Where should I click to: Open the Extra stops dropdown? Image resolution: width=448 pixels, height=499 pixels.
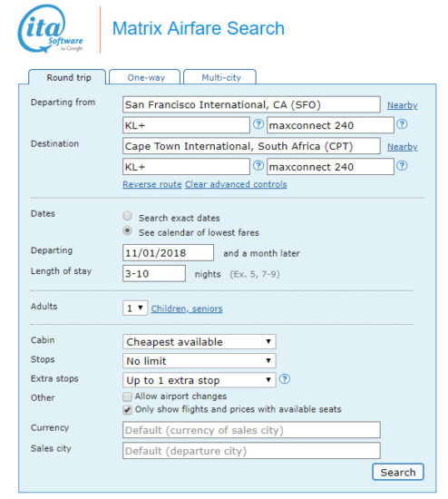tap(200, 380)
